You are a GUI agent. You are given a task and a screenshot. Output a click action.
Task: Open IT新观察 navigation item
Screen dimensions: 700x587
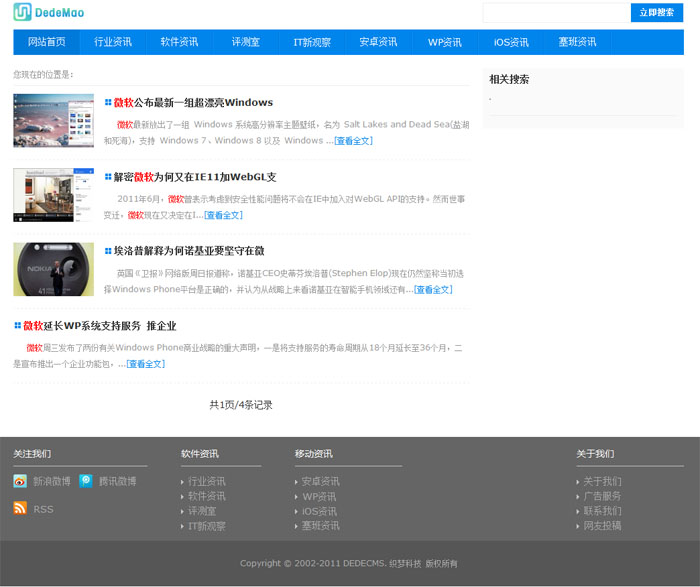pyautogui.click(x=312, y=42)
